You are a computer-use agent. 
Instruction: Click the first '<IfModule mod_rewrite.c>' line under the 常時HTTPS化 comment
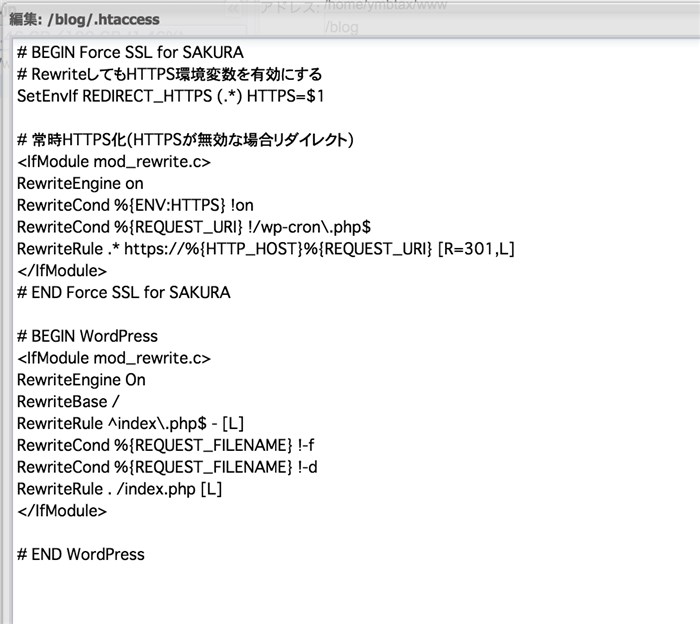[113, 162]
